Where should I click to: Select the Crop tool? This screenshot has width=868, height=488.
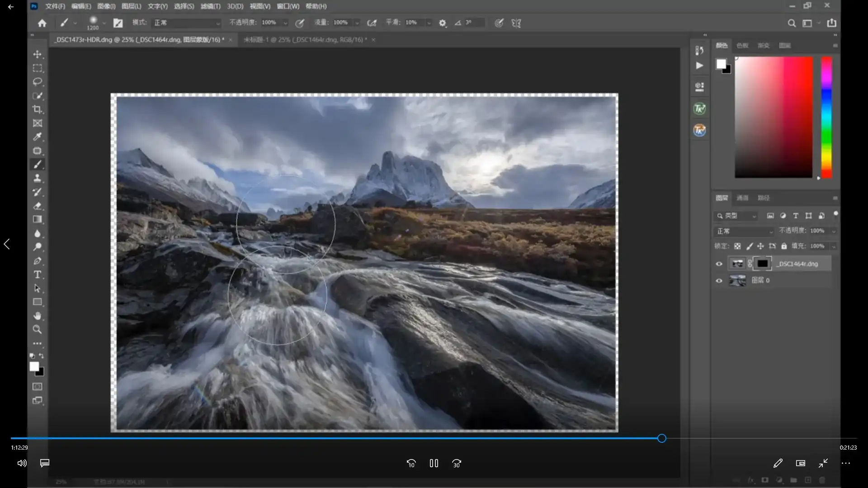pyautogui.click(x=38, y=109)
